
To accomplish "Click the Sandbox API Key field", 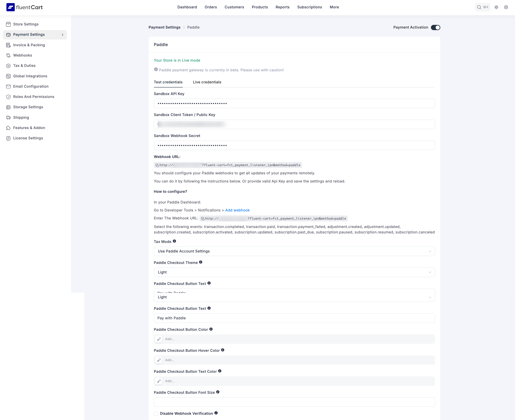I will [x=294, y=104].
